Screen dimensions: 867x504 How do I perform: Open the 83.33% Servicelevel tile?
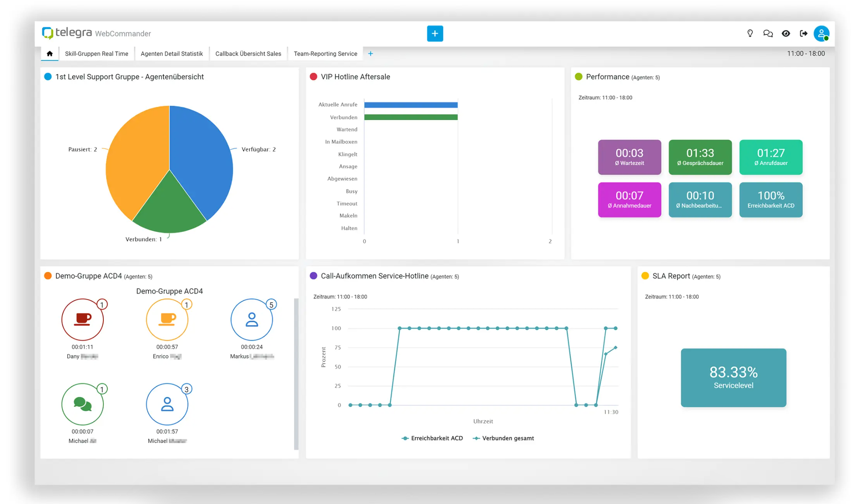733,378
